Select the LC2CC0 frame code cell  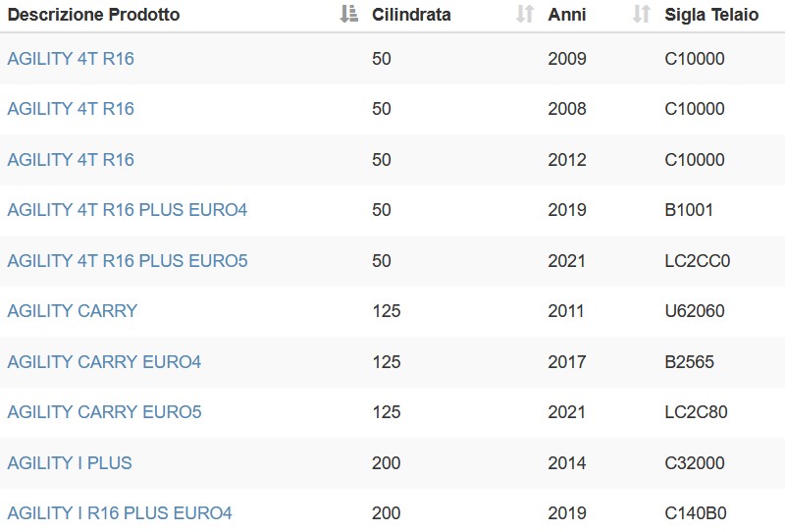tap(698, 261)
